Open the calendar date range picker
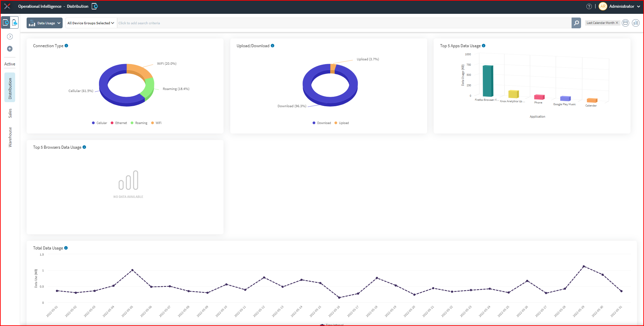 (x=625, y=23)
